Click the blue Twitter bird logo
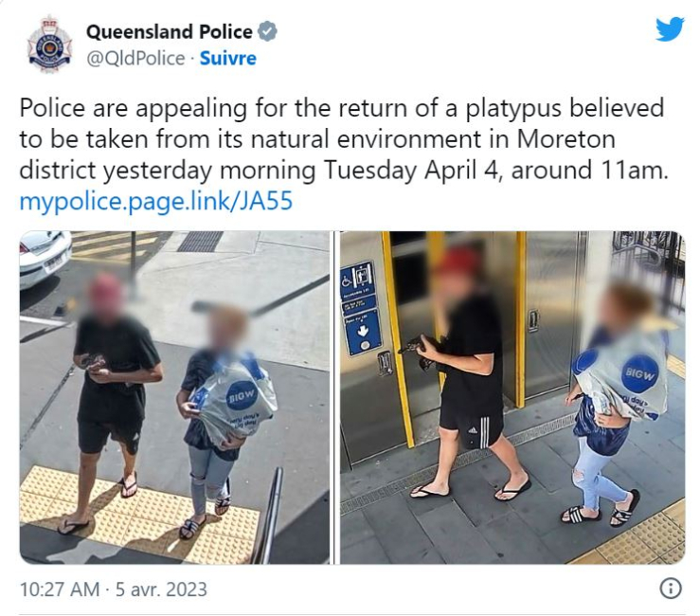Image resolution: width=700 pixels, height=616 pixels. click(670, 29)
